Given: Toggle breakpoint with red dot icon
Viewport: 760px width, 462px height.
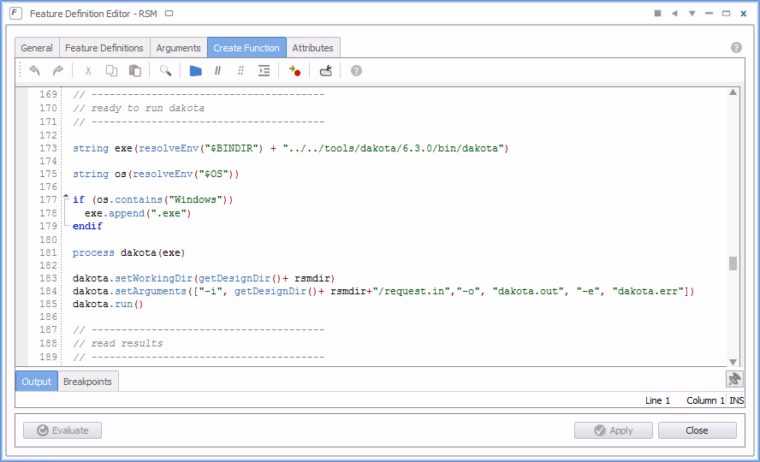Looking at the screenshot, I should pos(295,71).
